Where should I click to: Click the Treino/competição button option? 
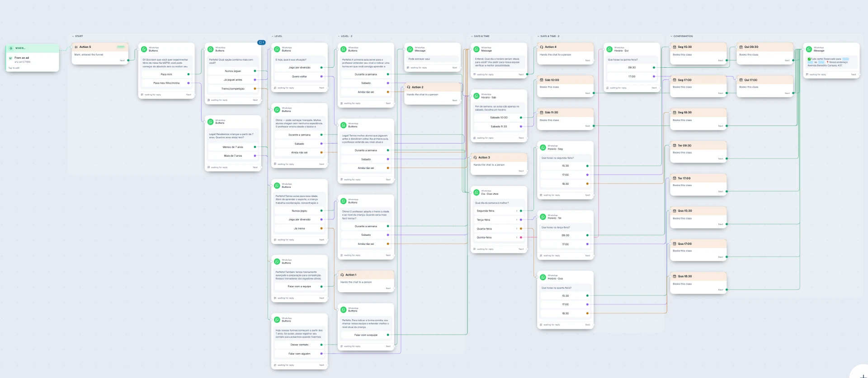point(233,89)
